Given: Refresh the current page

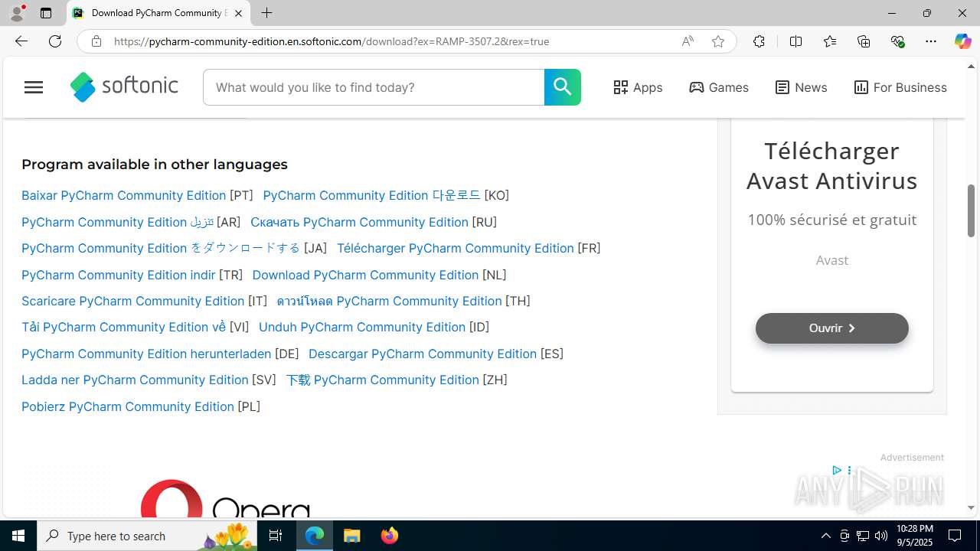Looking at the screenshot, I should click(55, 41).
